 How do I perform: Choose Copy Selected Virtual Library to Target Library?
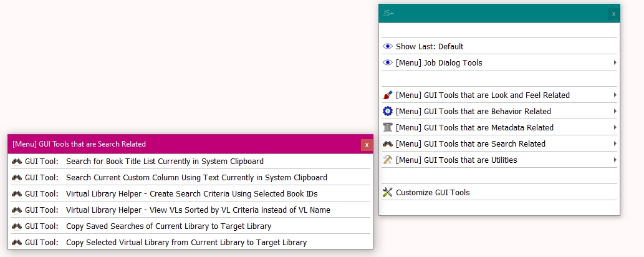186,243
